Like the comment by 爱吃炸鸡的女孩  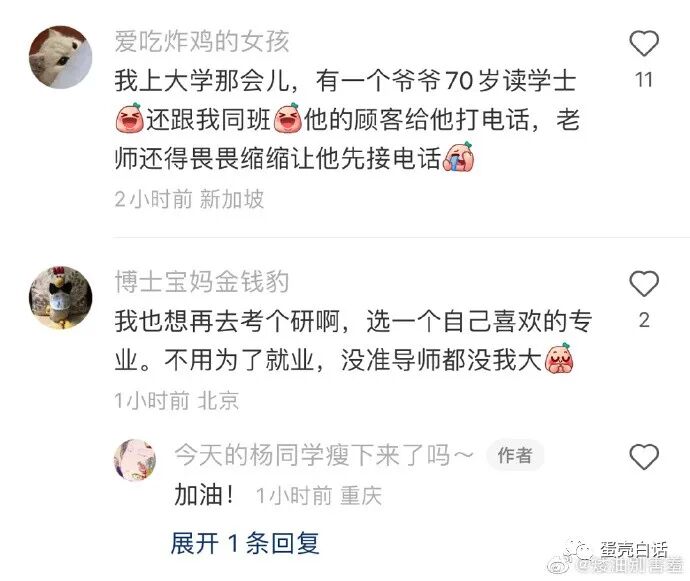point(644,43)
